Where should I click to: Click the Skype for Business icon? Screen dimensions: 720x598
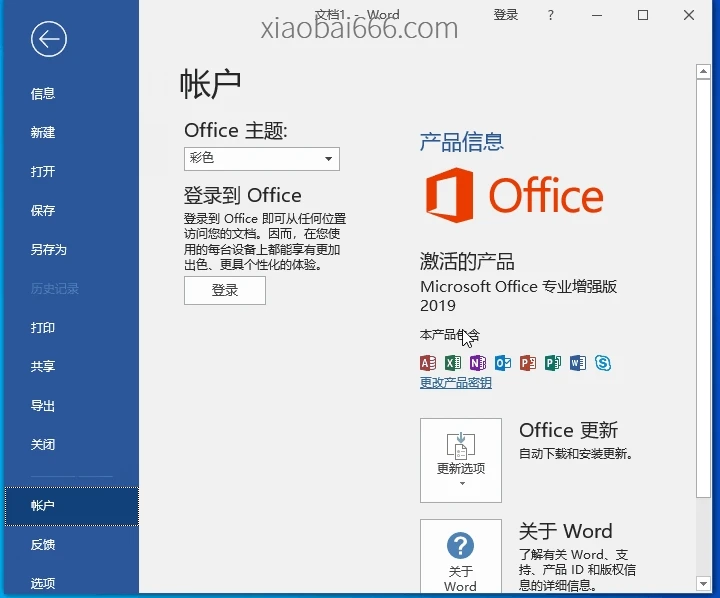coord(603,363)
